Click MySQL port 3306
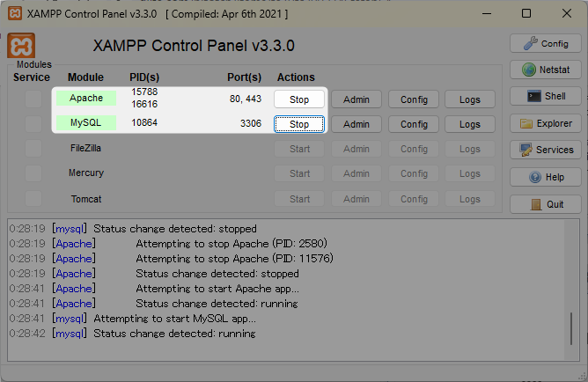 tap(251, 123)
